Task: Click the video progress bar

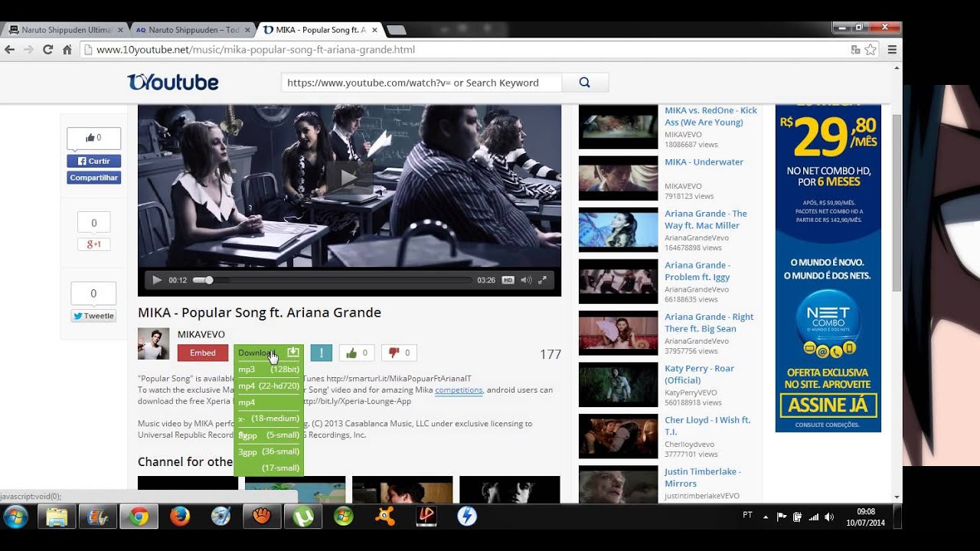Action: click(x=332, y=280)
